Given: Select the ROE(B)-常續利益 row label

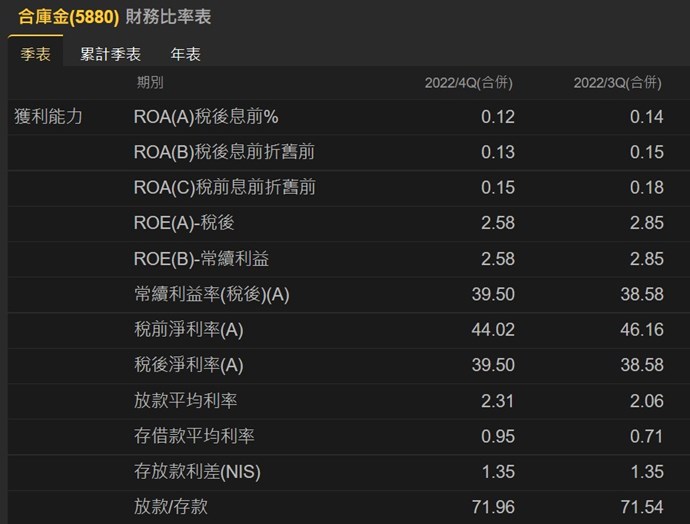Looking at the screenshot, I should (201, 259).
